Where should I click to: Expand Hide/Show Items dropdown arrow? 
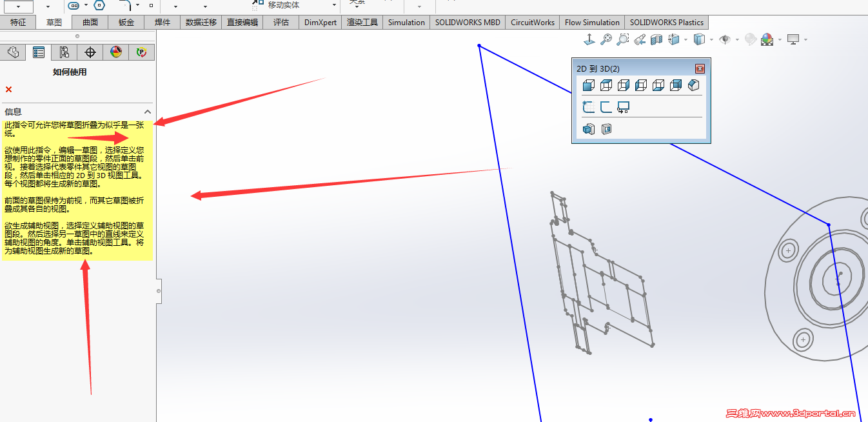[x=737, y=39]
